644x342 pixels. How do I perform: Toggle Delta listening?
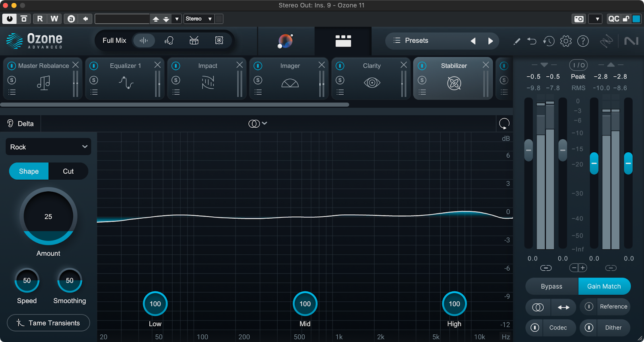pos(21,124)
